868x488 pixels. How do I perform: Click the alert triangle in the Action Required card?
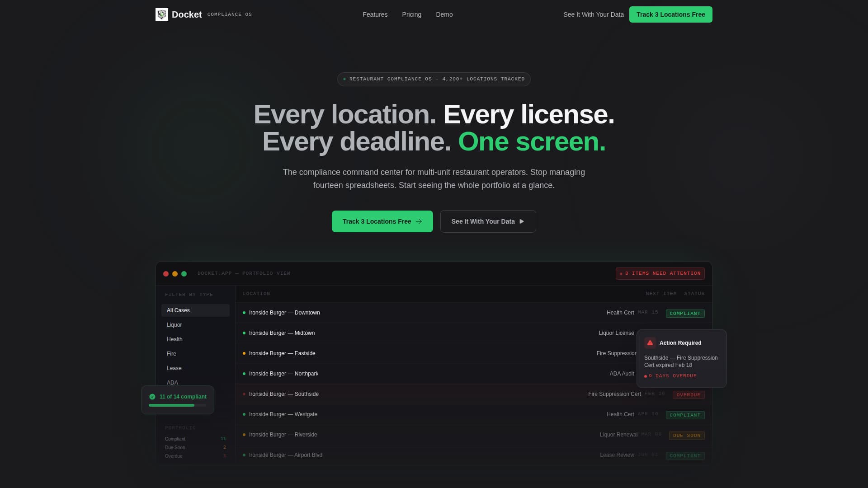click(x=650, y=343)
